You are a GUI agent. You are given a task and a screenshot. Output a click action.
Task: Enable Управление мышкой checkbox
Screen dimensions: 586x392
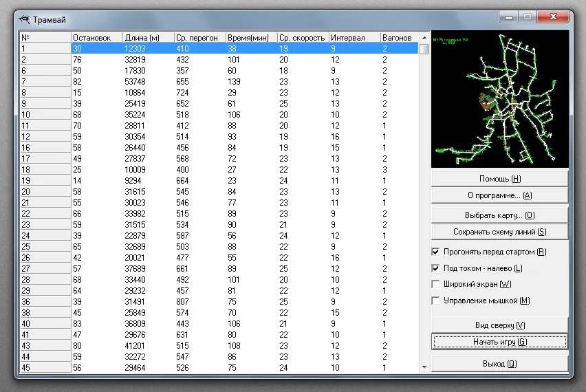[435, 301]
